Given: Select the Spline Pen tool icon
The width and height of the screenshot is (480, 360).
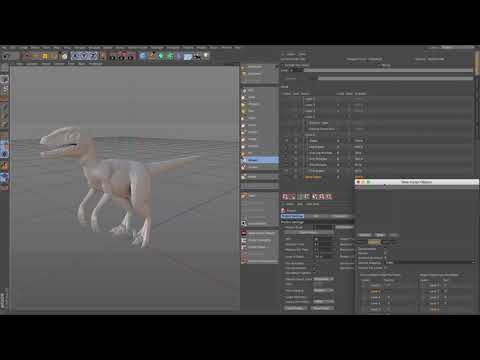Looking at the screenshot, I should tap(152, 56).
